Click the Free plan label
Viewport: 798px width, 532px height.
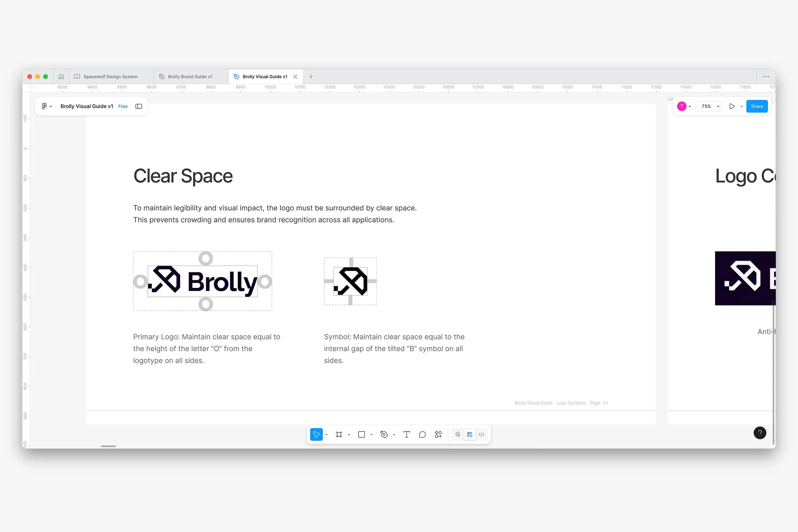tap(123, 106)
